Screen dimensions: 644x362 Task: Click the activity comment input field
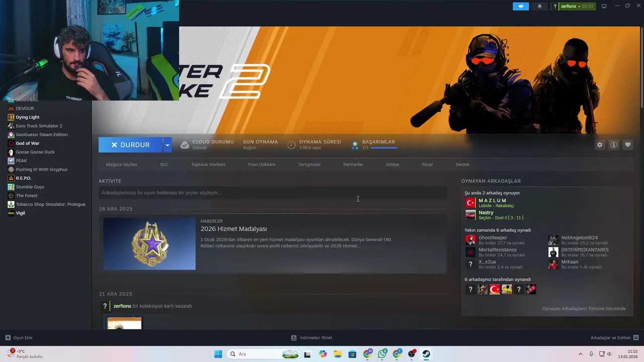pos(273,193)
